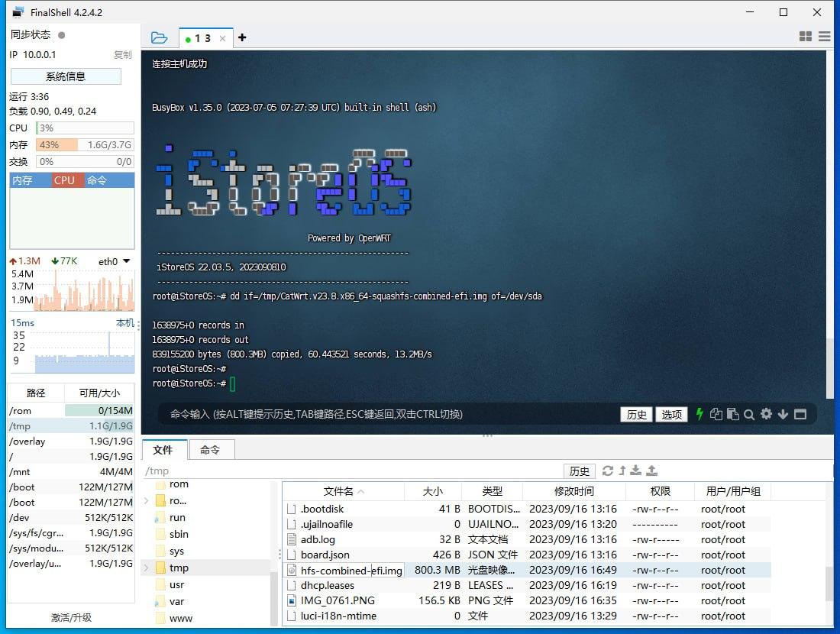This screenshot has height=634, width=840.
Task: Select the dhcp.leases file
Action: pos(527,585)
